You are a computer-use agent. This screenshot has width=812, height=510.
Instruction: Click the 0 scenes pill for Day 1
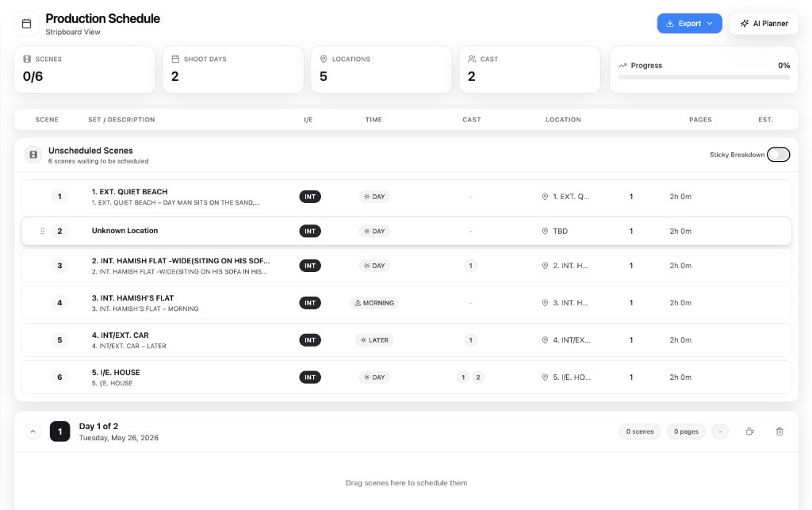pyautogui.click(x=640, y=431)
